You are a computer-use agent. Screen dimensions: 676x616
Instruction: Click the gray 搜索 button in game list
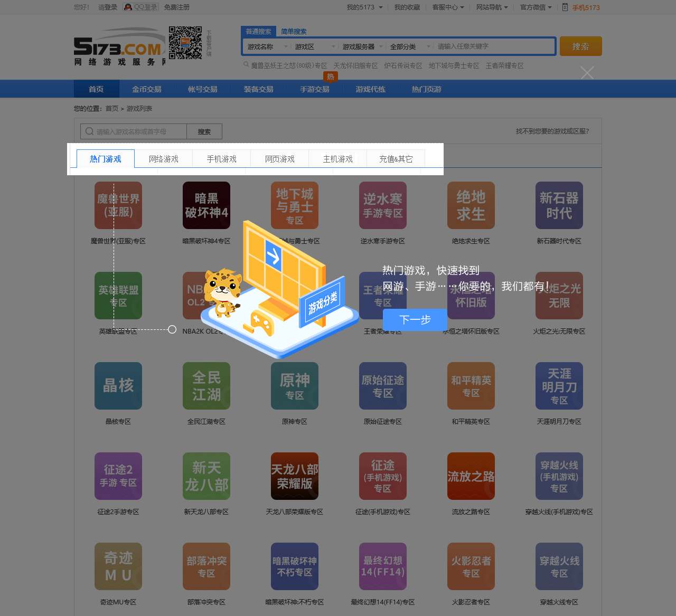(204, 131)
